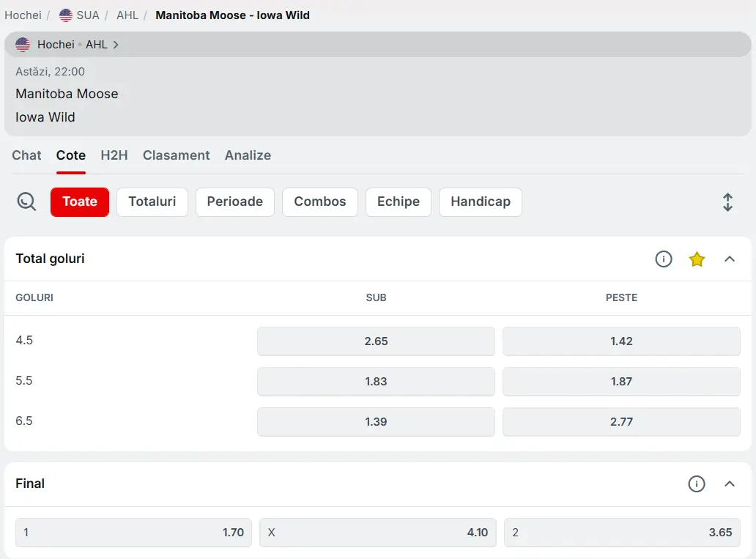Open the Clasament tab
This screenshot has height=559, width=756.
[176, 155]
